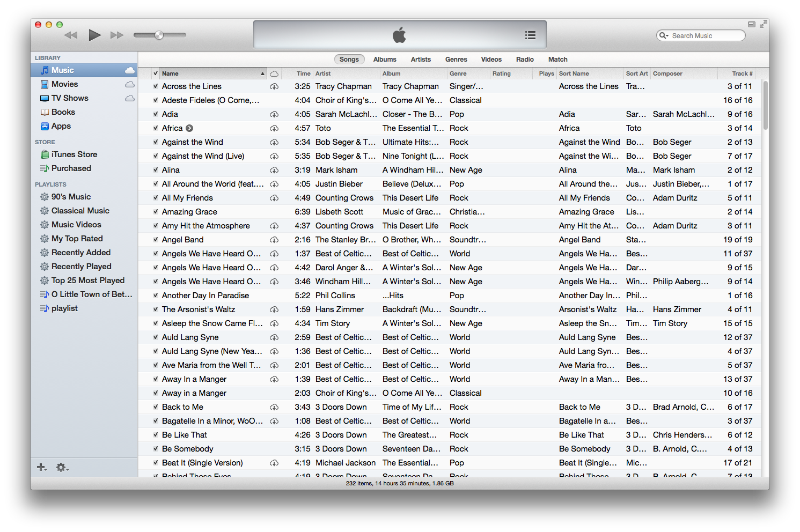The width and height of the screenshot is (800, 532).
Task: Click the vertical scrollbar of the song list
Action: (x=765, y=105)
